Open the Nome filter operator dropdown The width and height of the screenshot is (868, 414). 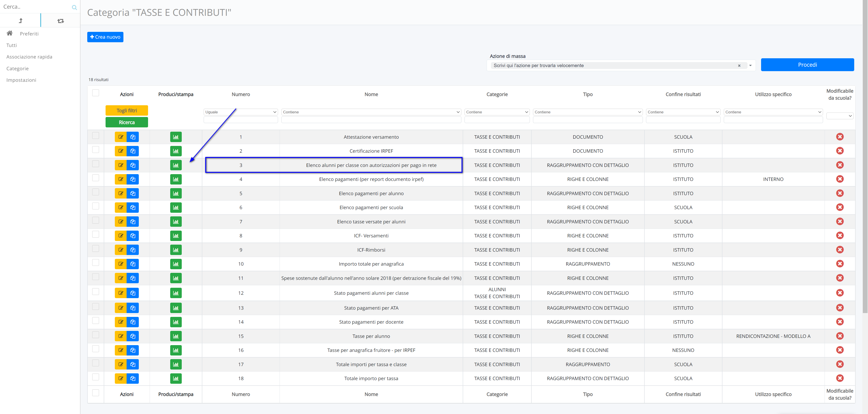371,112
